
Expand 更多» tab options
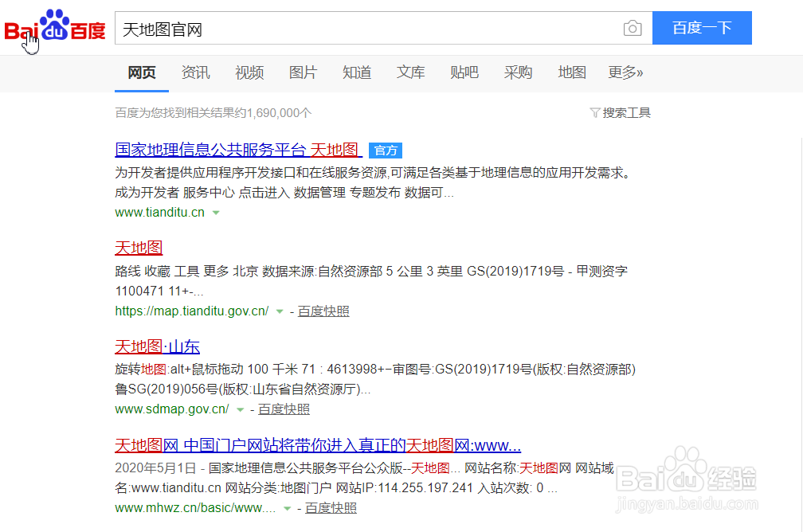(626, 72)
